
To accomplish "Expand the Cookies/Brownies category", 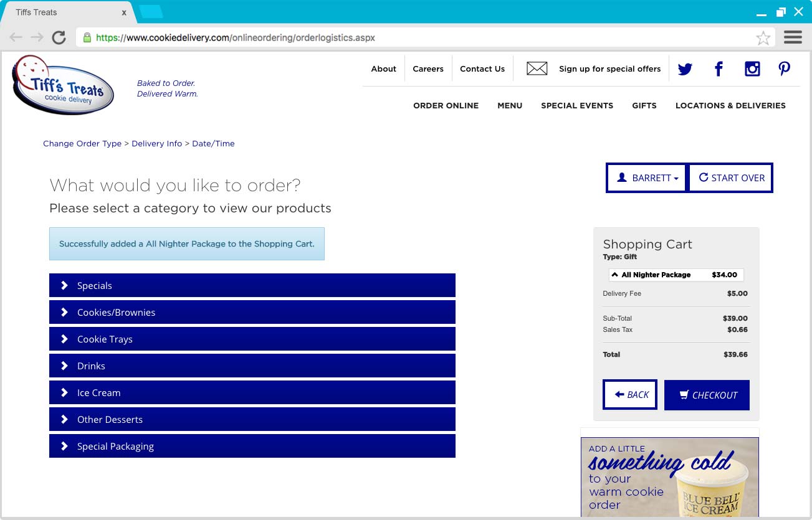I will pos(252,312).
